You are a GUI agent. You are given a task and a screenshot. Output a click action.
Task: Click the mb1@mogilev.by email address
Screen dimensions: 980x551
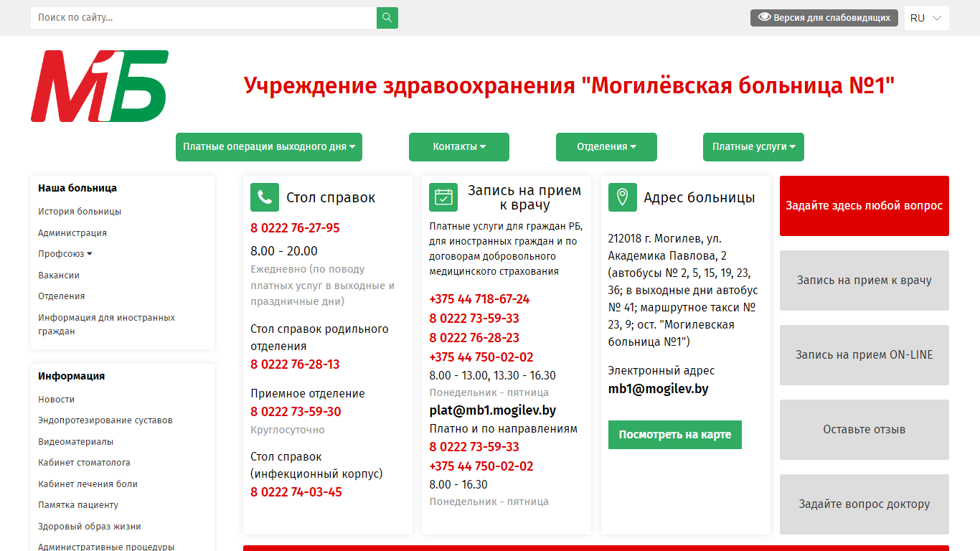coord(659,389)
